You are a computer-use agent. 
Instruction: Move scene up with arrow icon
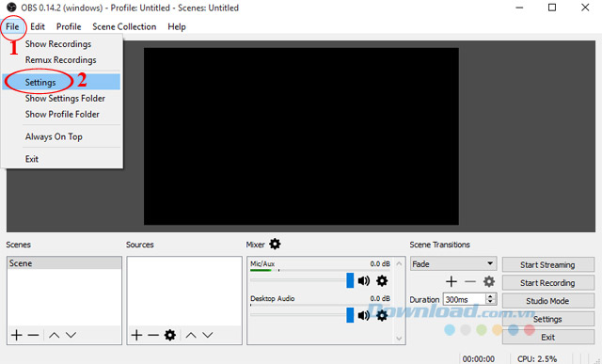pyautogui.click(x=54, y=335)
